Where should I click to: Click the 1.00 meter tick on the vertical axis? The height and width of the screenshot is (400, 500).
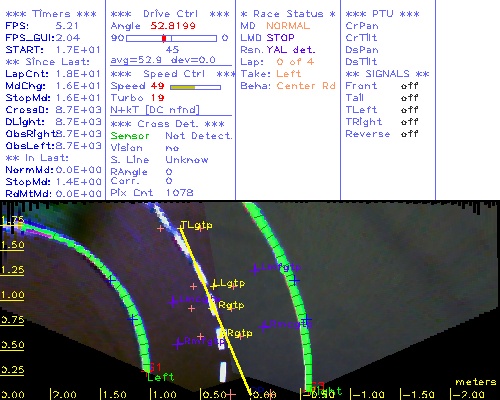coord(12,295)
